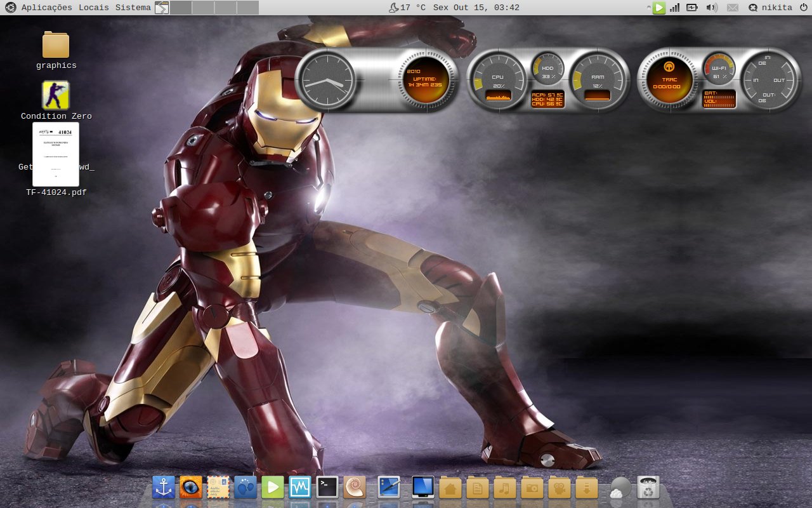Launch the terminal from the dock
This screenshot has height=508, width=812.
tap(327, 488)
